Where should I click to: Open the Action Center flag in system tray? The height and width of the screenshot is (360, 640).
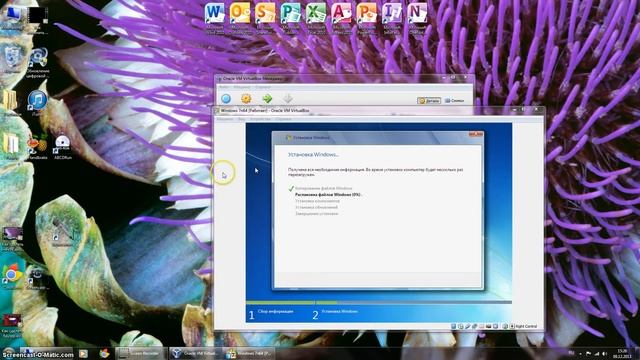tap(588, 353)
